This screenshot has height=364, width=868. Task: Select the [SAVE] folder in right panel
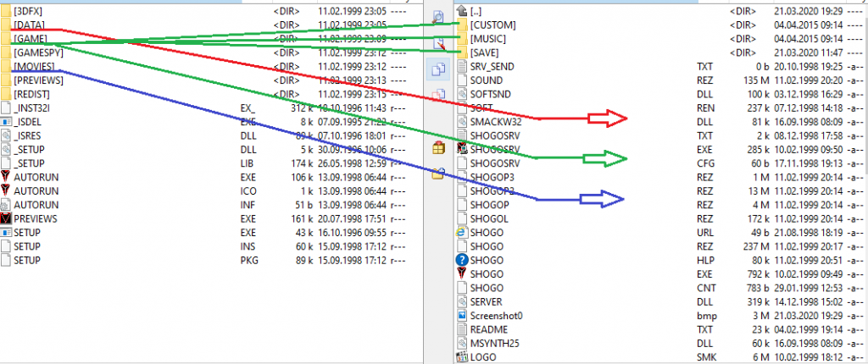pos(661,52)
